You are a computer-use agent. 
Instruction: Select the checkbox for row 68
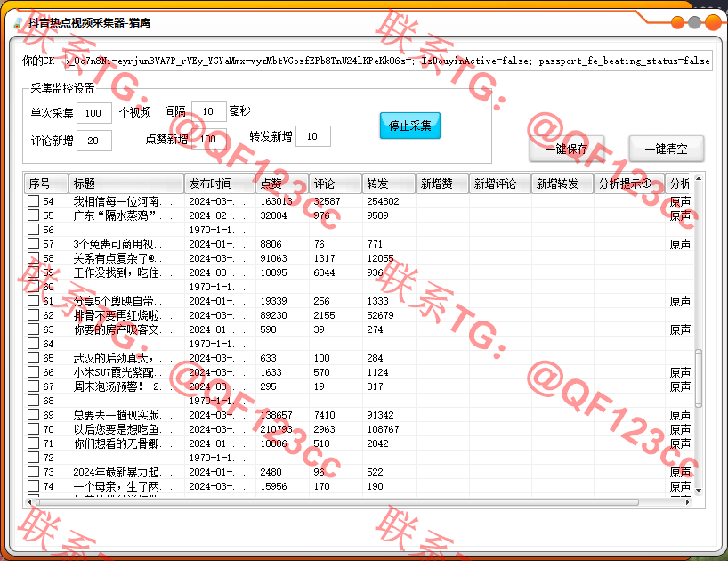click(33, 401)
